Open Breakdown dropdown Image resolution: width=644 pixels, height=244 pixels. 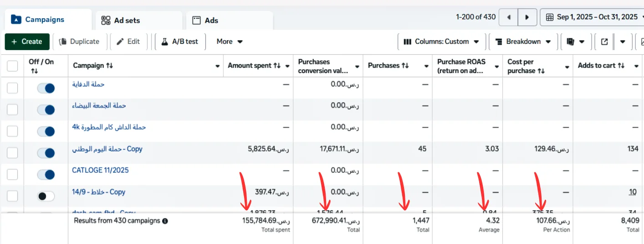[x=523, y=42]
